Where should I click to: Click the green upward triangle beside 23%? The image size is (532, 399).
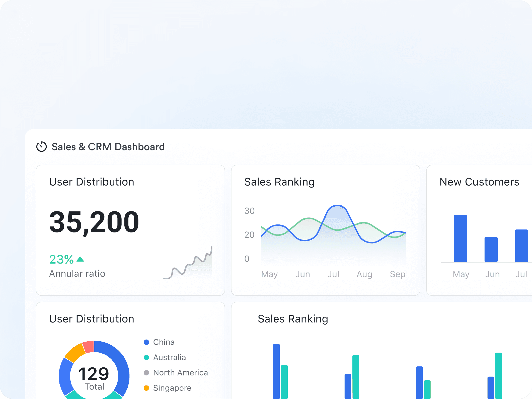(x=80, y=259)
